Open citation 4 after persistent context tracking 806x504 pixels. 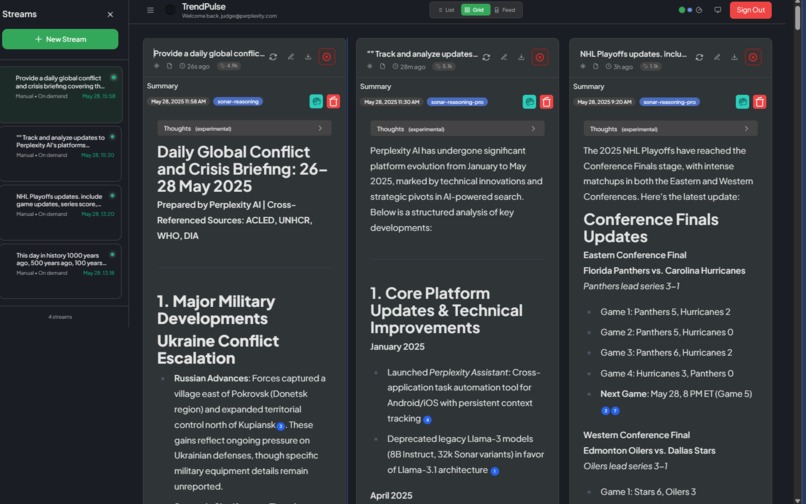pos(427,420)
